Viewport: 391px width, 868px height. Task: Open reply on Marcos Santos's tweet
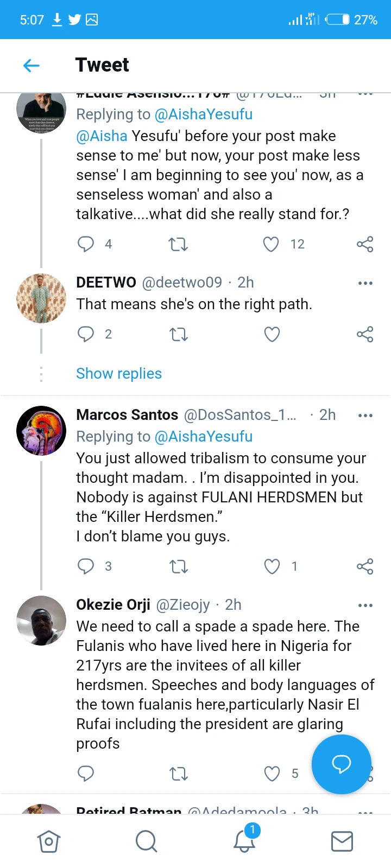(86, 566)
